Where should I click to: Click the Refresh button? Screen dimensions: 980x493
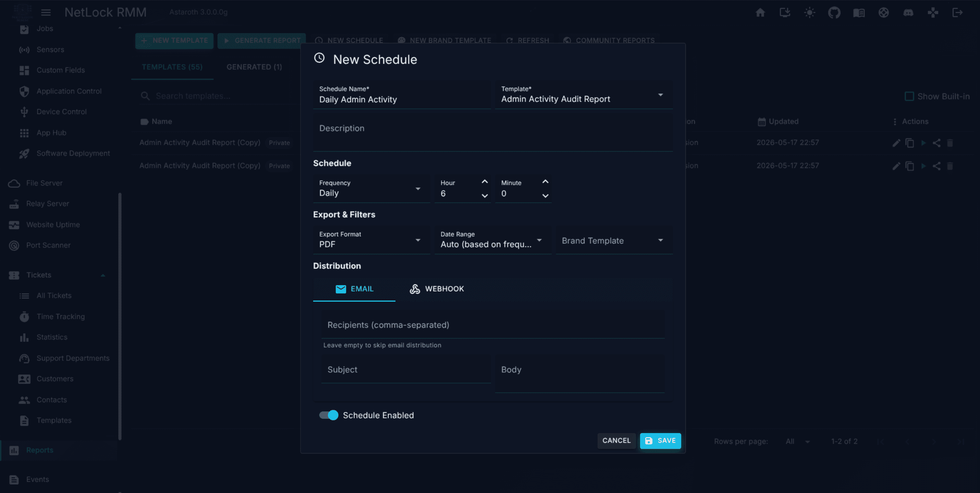coord(527,40)
